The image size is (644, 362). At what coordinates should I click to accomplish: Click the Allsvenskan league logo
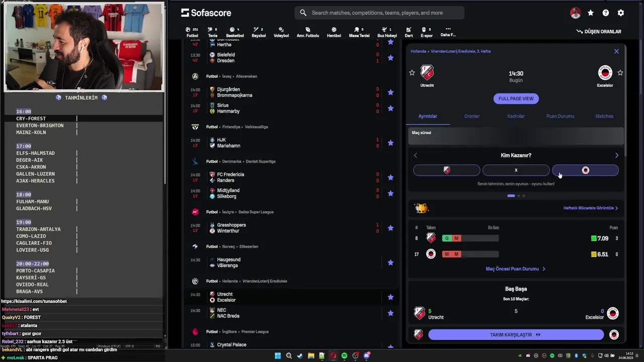[195, 76]
